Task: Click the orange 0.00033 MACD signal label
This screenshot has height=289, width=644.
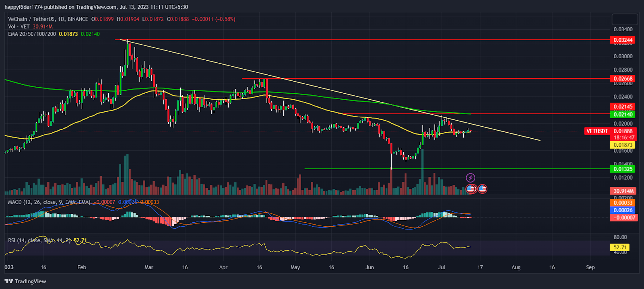Action: click(x=623, y=203)
